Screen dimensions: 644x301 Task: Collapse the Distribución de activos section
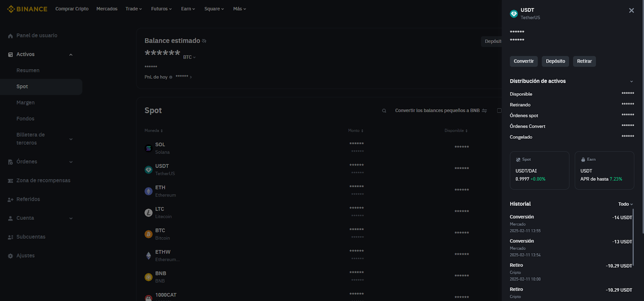coord(631,82)
